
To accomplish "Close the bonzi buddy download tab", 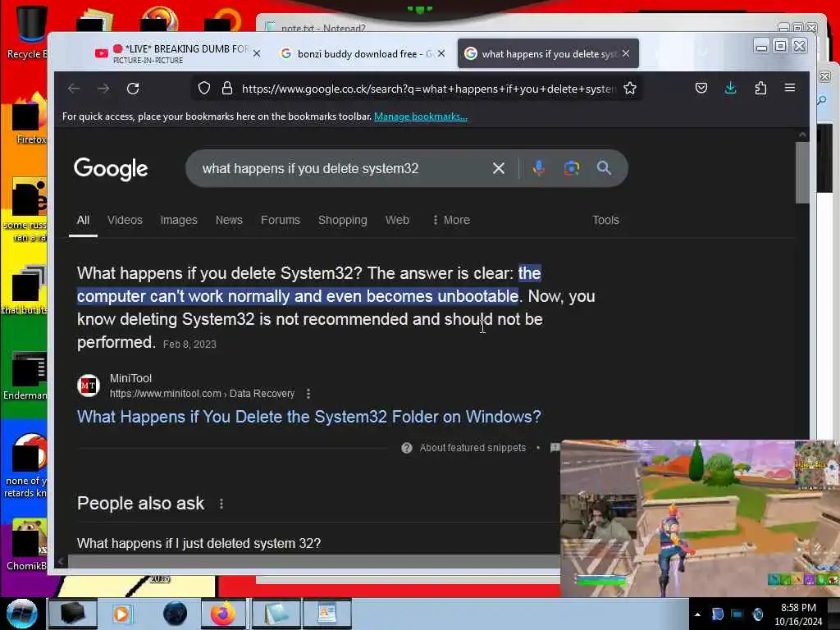I will point(441,53).
